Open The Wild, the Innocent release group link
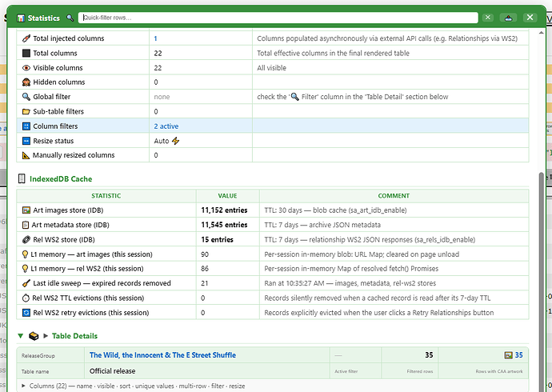552x392 pixels. coord(162,355)
